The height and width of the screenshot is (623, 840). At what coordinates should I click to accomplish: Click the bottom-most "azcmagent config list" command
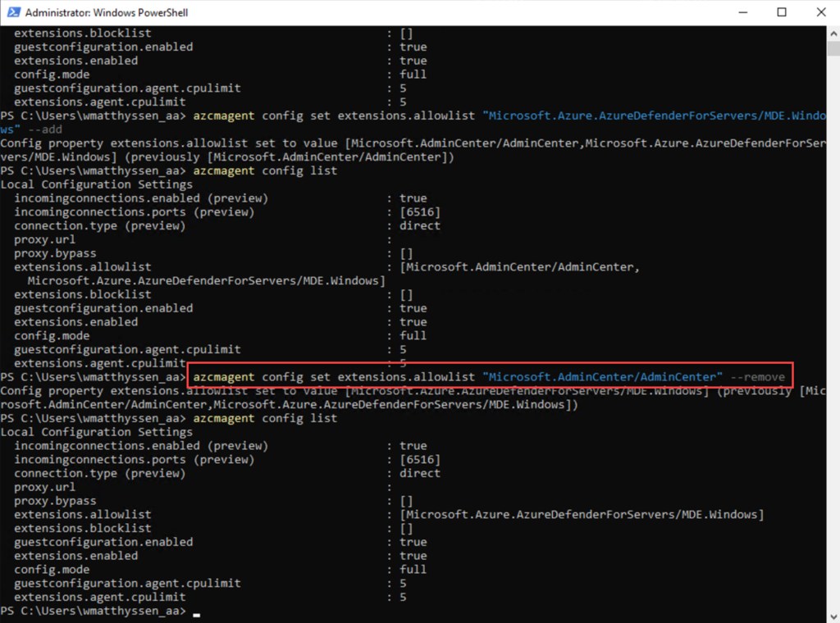pyautogui.click(x=265, y=418)
